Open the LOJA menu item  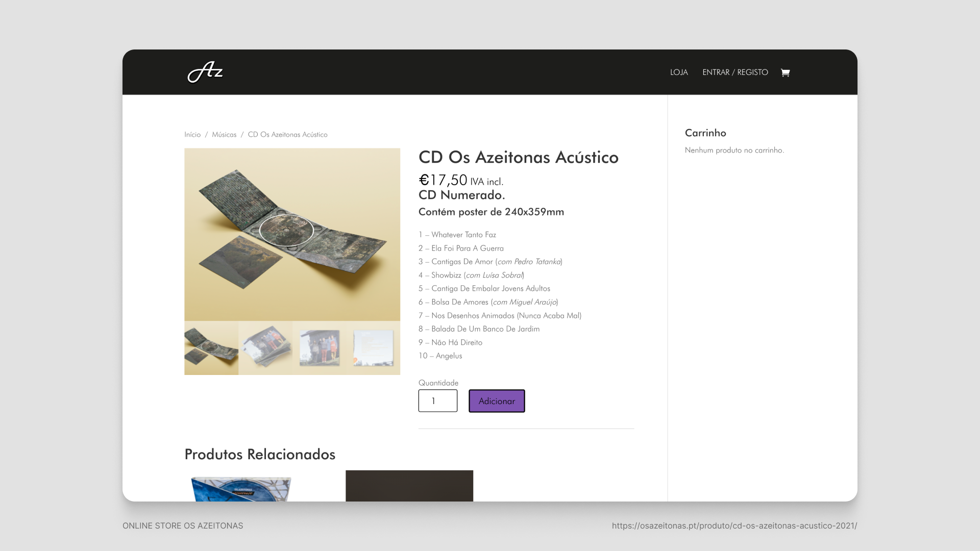[x=679, y=72]
